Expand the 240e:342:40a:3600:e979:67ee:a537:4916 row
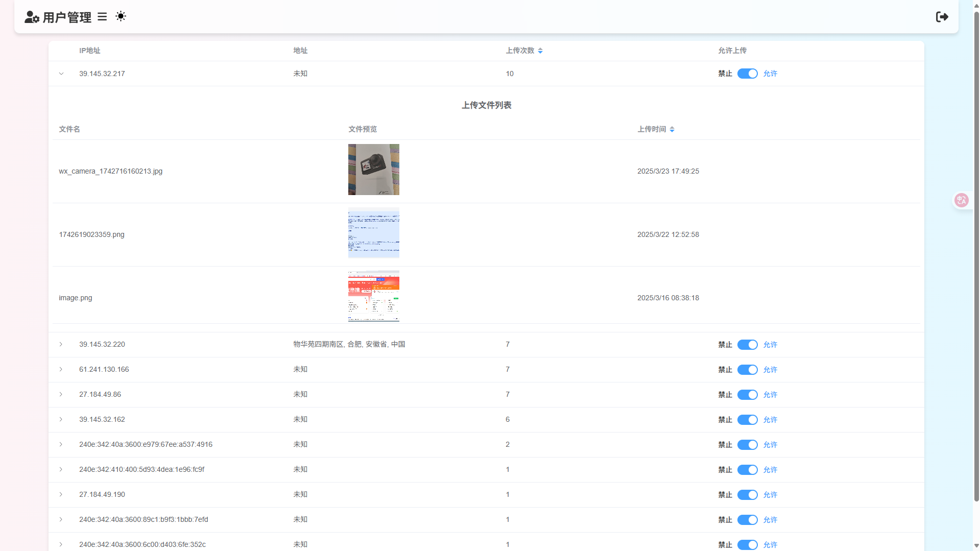Image resolution: width=980 pixels, height=551 pixels. 61,444
